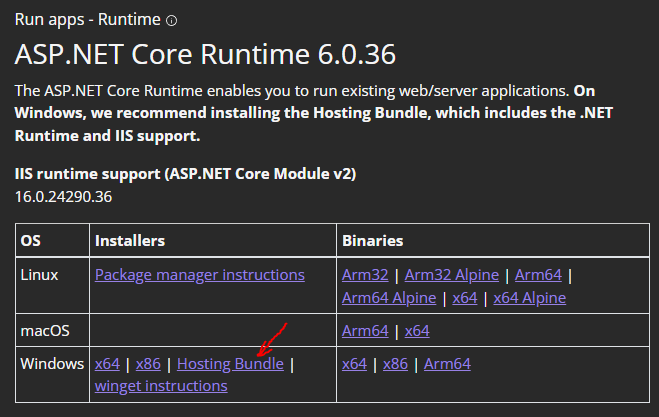Download the Linux Arm32 Alpine binary

[453, 274]
